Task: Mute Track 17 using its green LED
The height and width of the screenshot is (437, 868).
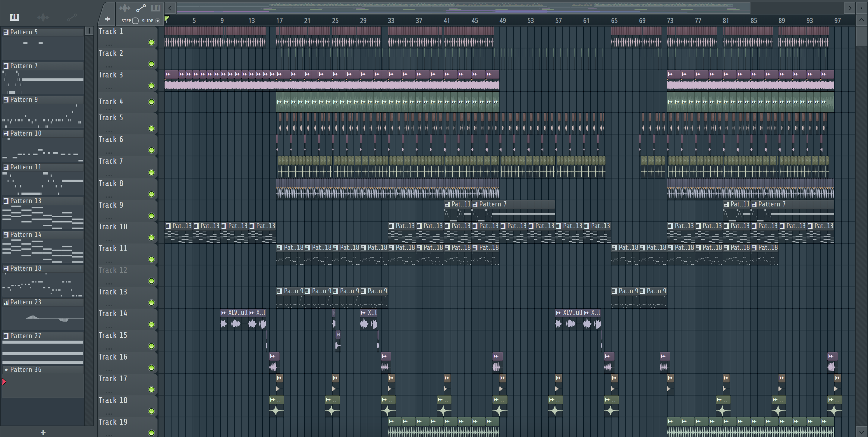Action: [x=151, y=389]
